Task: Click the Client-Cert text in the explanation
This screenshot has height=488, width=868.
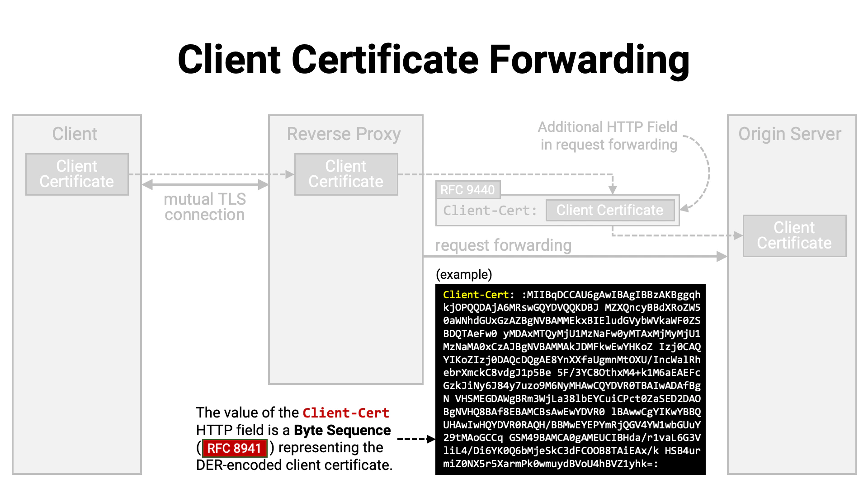Action: (x=345, y=413)
